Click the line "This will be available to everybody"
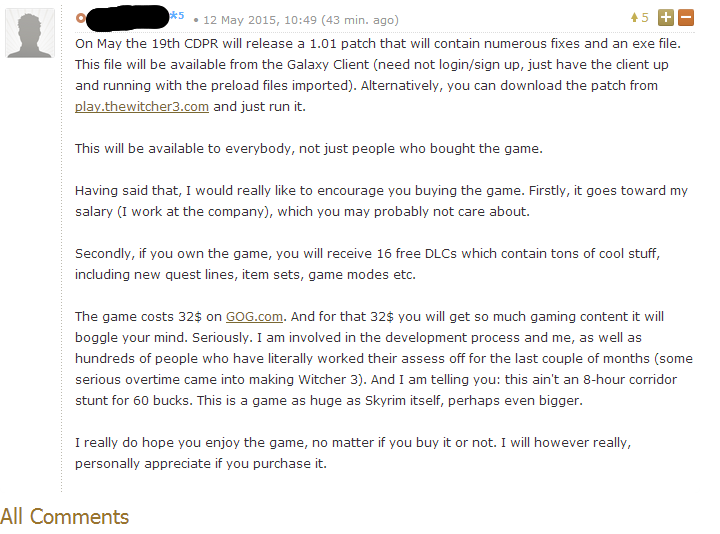The image size is (720, 534). (308, 148)
